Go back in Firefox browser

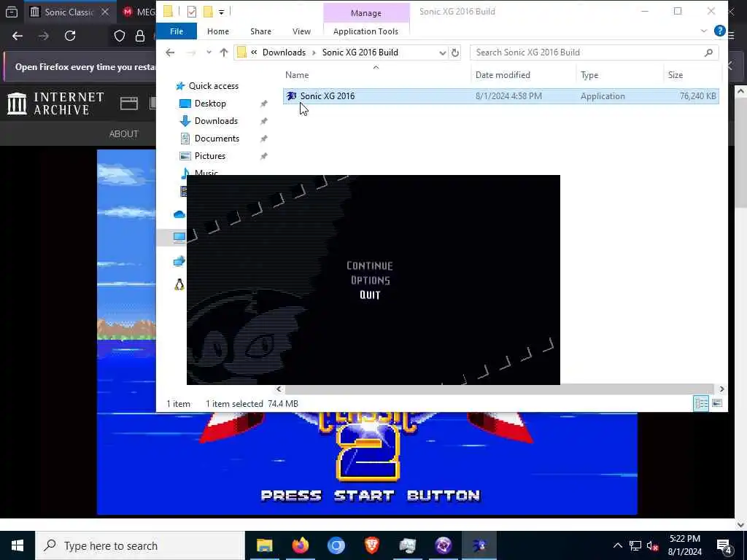(x=18, y=36)
